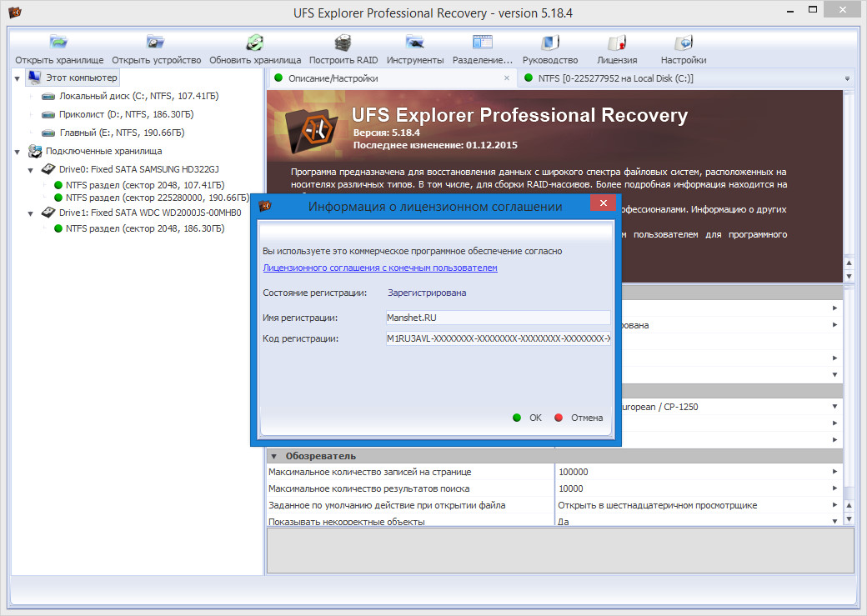
Task: Select 'Локальный диск (C:, NTFS, 107.41ГБ)'
Action: pyautogui.click(x=138, y=96)
